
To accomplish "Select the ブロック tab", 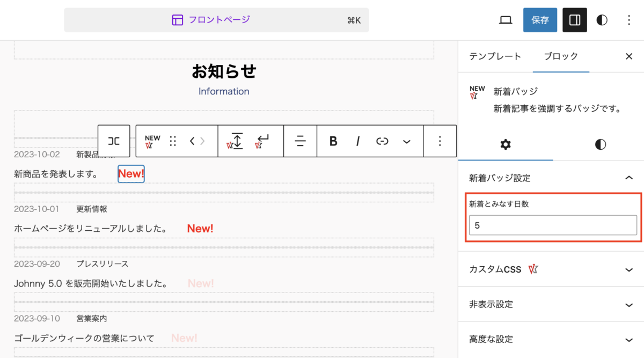I will (561, 56).
